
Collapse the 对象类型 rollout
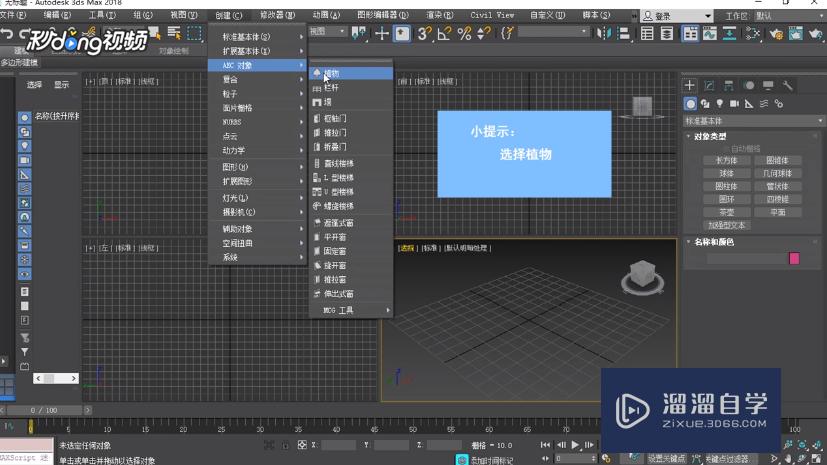coord(711,136)
